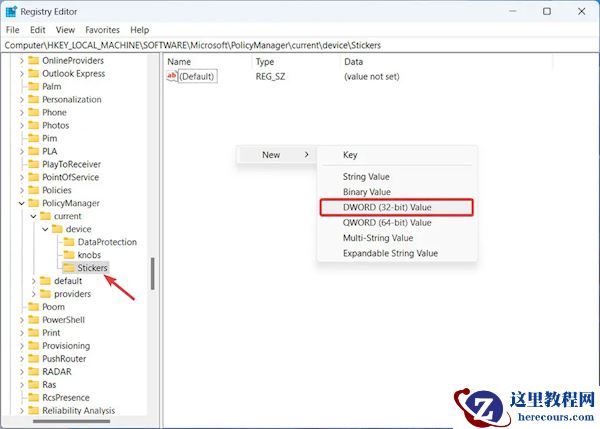Open the Favorites menu

coord(102,30)
